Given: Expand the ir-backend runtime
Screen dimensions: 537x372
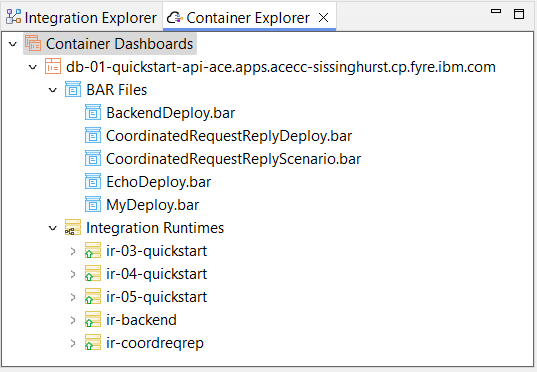Looking at the screenshot, I should coord(73,320).
